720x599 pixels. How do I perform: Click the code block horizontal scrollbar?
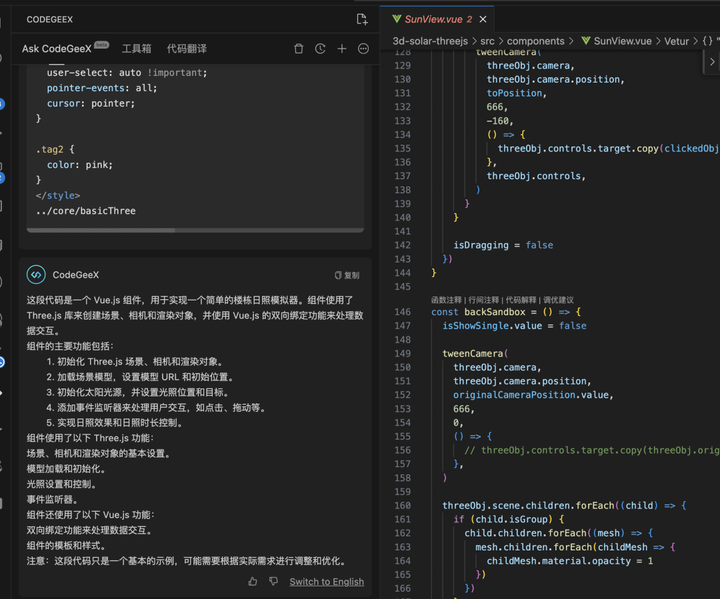(x=101, y=230)
